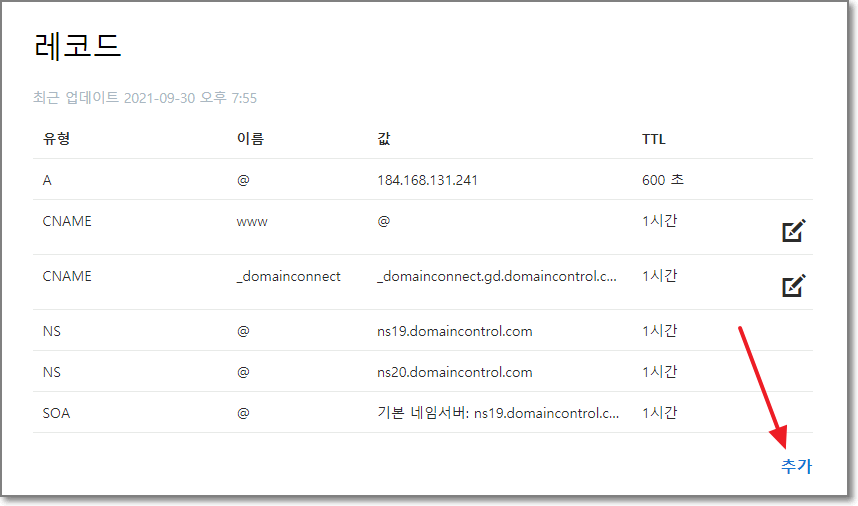
Task: Click the 최근 업데이트 timestamp text
Action: point(145,98)
